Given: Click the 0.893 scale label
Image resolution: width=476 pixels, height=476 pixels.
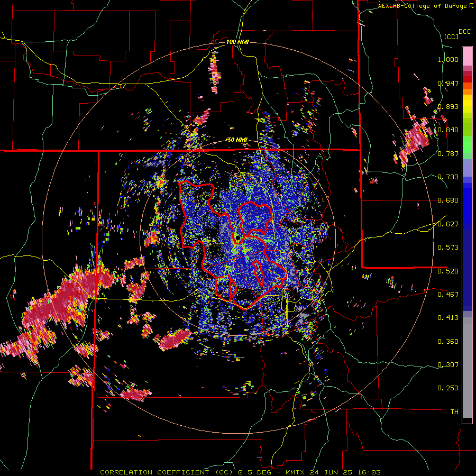Looking at the screenshot, I should tap(448, 106).
